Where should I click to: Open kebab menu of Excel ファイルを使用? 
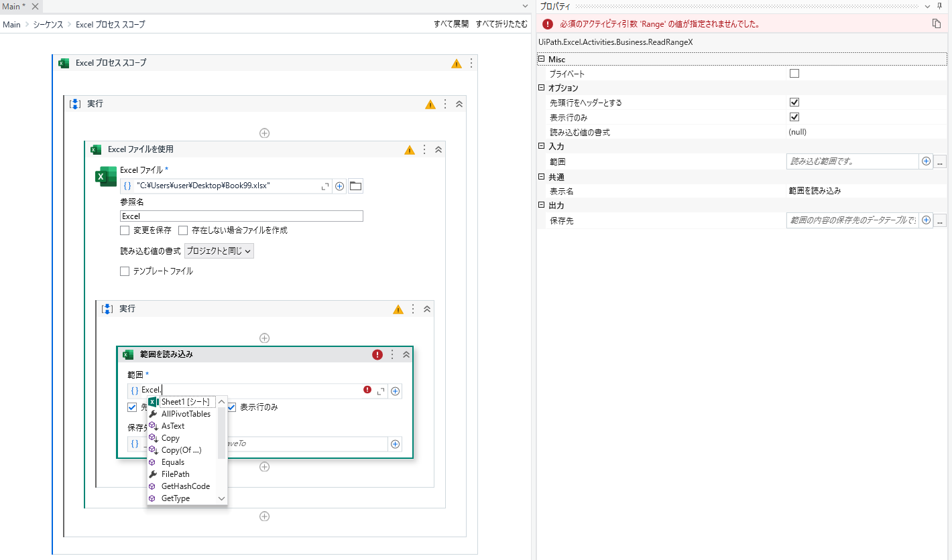coord(424,149)
